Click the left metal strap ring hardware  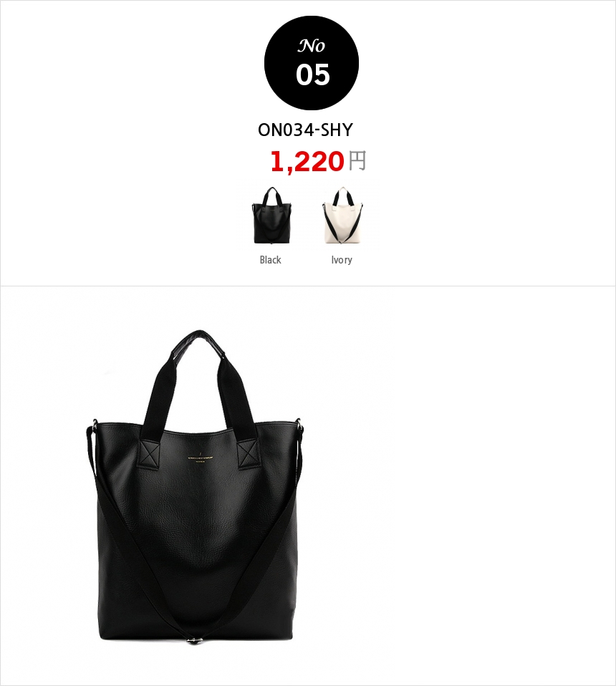coord(95,423)
